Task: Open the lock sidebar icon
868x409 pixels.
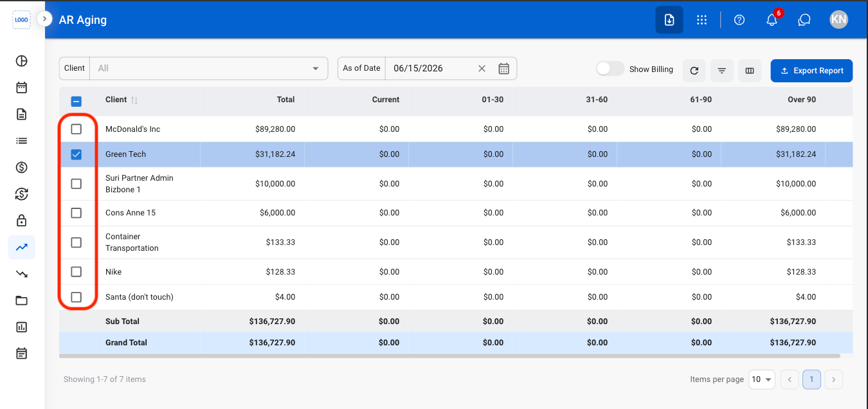Action: click(x=22, y=221)
